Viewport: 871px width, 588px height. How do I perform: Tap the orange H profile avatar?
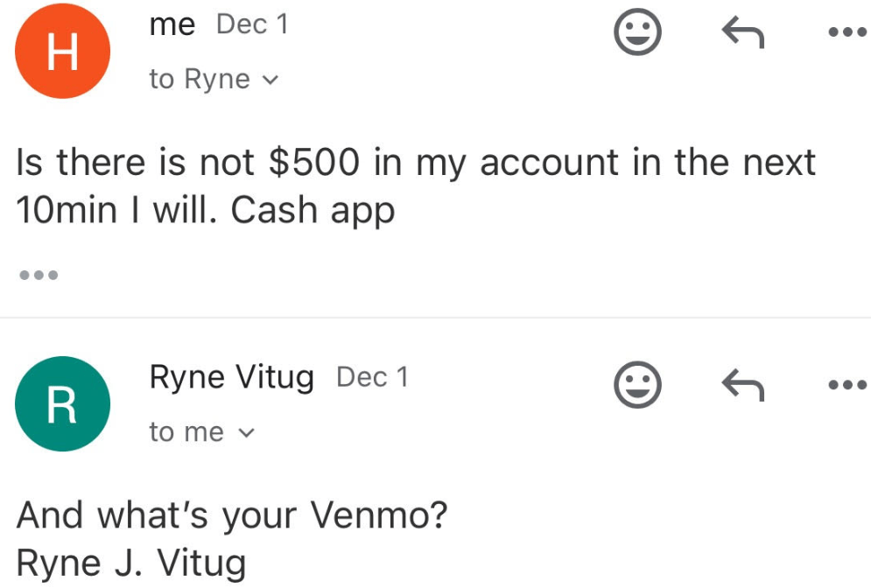(62, 52)
